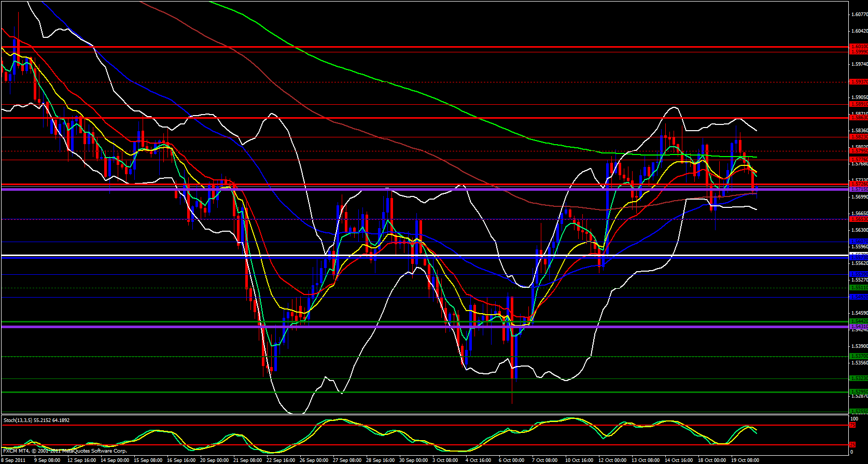This screenshot has width=868, height=464.
Task: Click the red 1.58230 price label
Action: [858, 137]
